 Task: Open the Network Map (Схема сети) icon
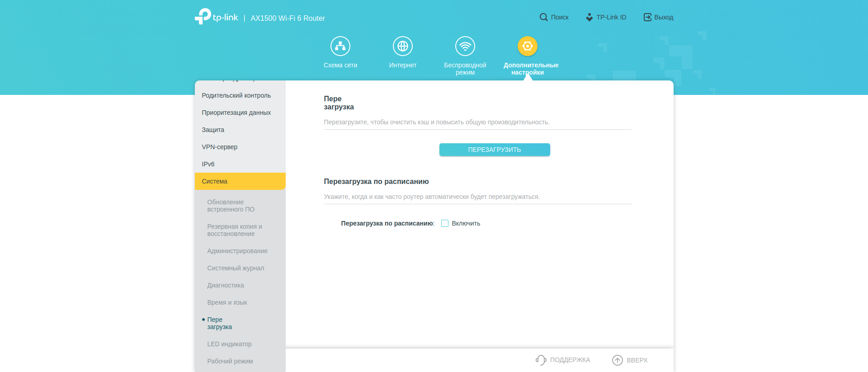coord(340,46)
